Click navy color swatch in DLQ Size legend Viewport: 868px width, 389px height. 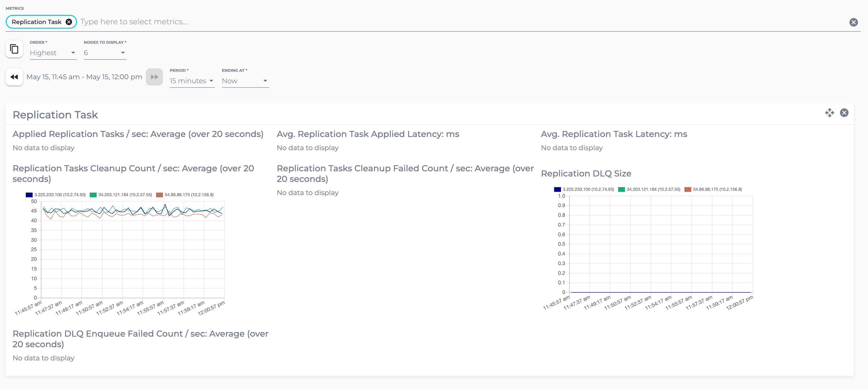tap(557, 189)
